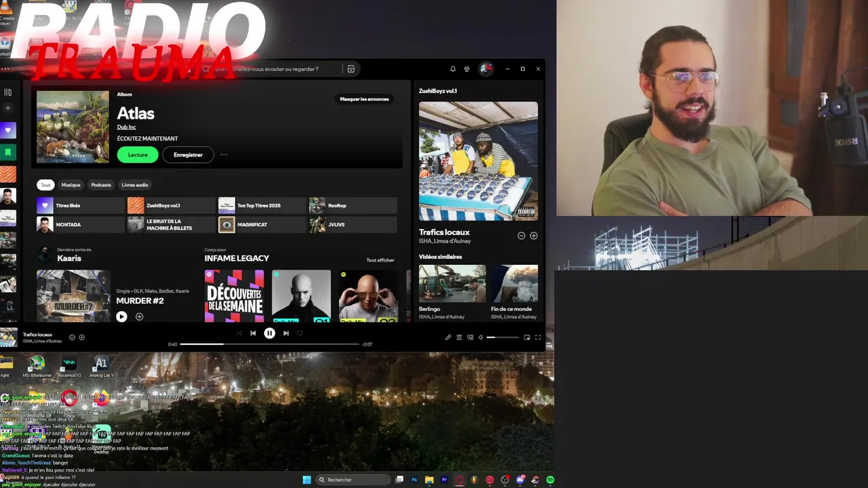Viewport: 868px width, 488px height.
Task: Open Friend Activity people icon
Action: click(467, 68)
